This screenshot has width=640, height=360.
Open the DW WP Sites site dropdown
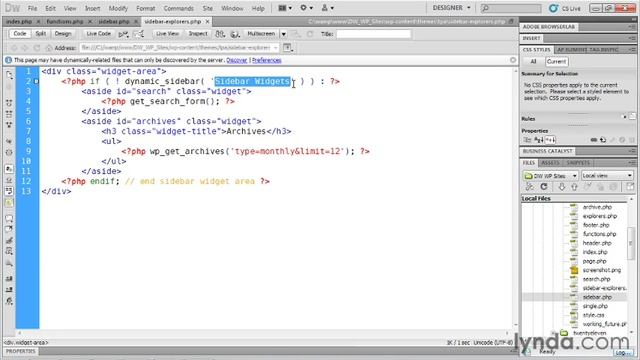click(551, 176)
